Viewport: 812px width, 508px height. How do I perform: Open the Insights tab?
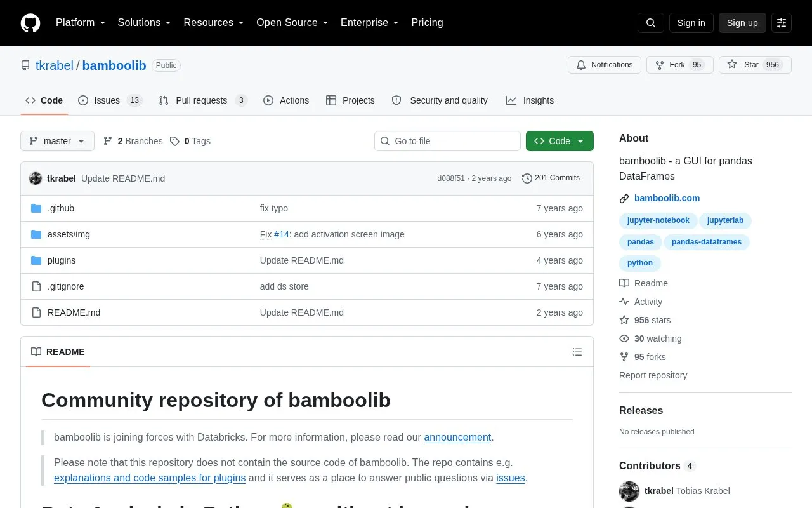coord(530,100)
